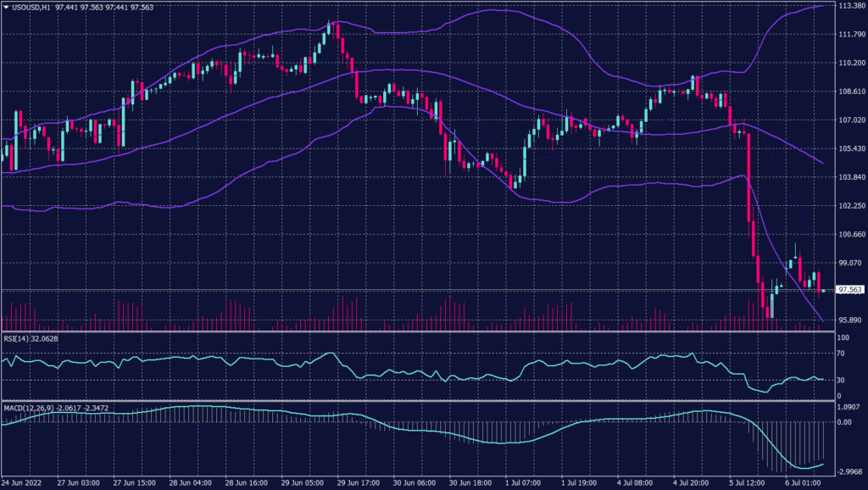The height and width of the screenshot is (490, 868).
Task: Click the 113.380 price scale label
Action: (849, 5)
